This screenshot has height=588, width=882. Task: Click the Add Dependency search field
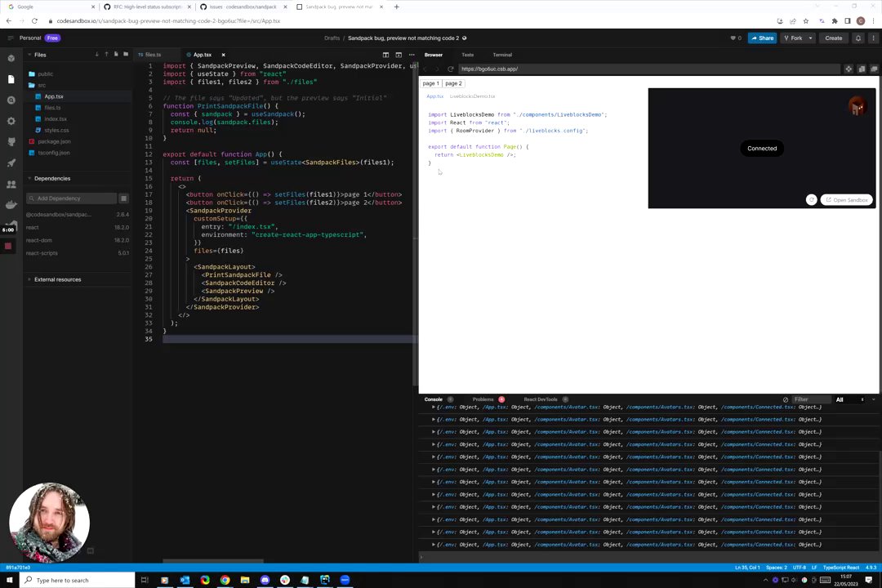71,198
